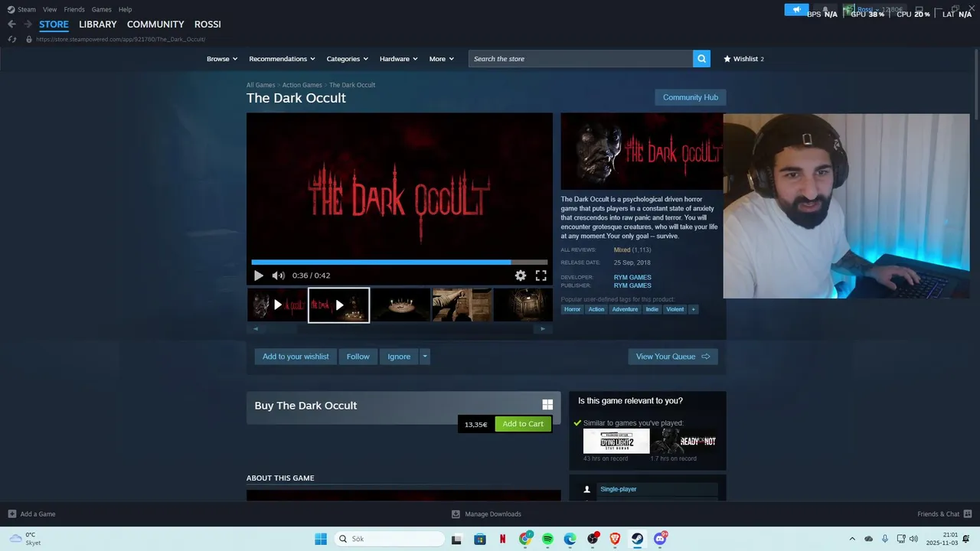
Task: Toggle mute on trailer video
Action: coord(278,275)
